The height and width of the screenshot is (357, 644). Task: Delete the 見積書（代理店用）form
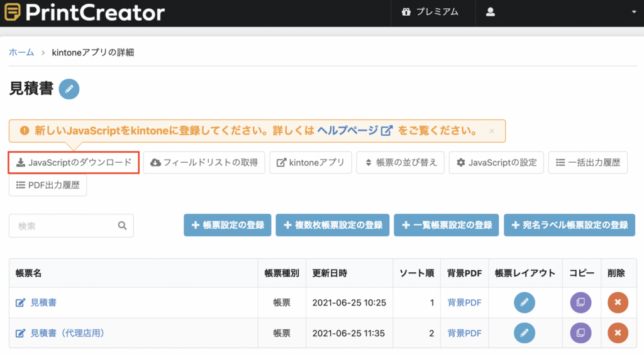click(x=618, y=332)
